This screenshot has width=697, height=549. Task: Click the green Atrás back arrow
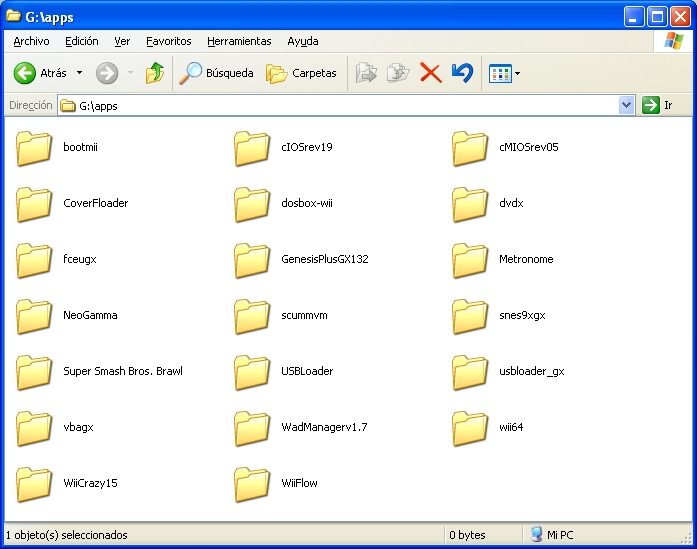pyautogui.click(x=25, y=73)
